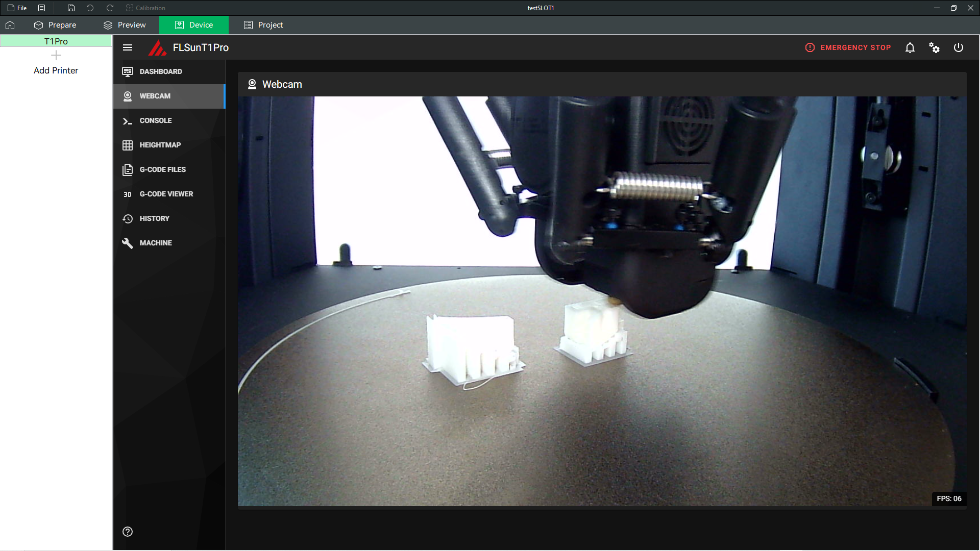Click the Add Printer label

pos(56,70)
